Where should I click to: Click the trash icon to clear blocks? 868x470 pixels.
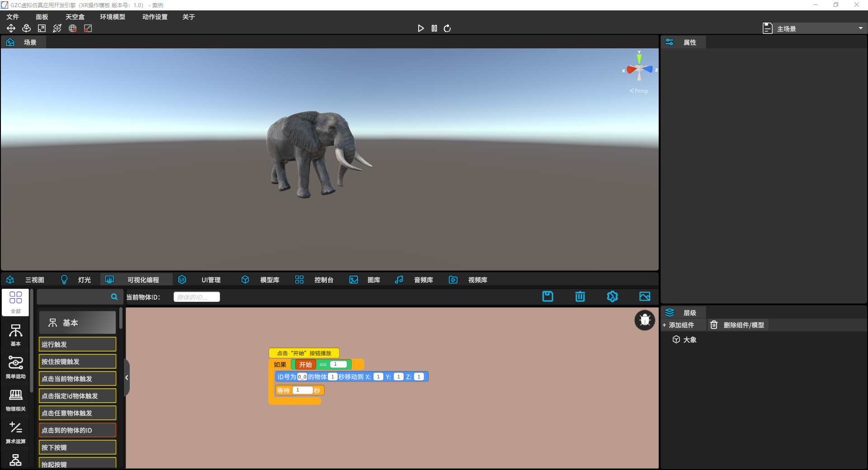pyautogui.click(x=580, y=296)
